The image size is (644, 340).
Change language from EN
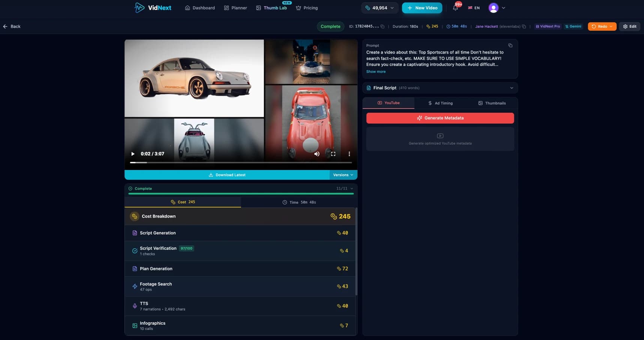tap(474, 8)
